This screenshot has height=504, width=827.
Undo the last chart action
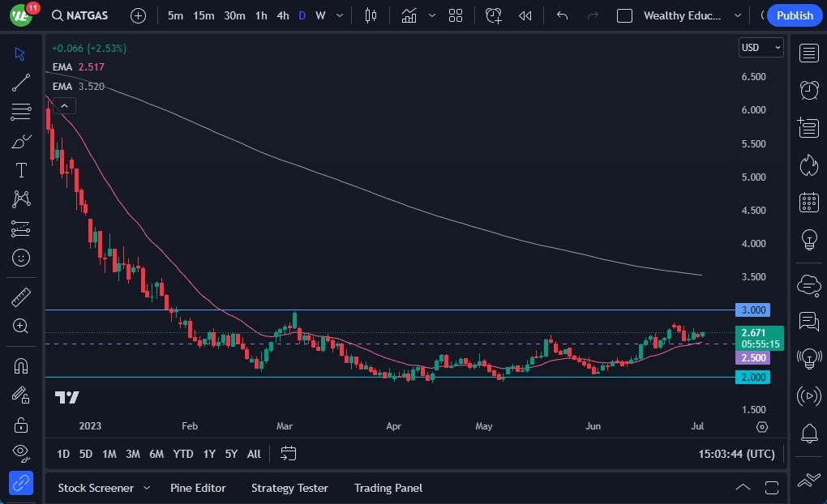pyautogui.click(x=562, y=16)
